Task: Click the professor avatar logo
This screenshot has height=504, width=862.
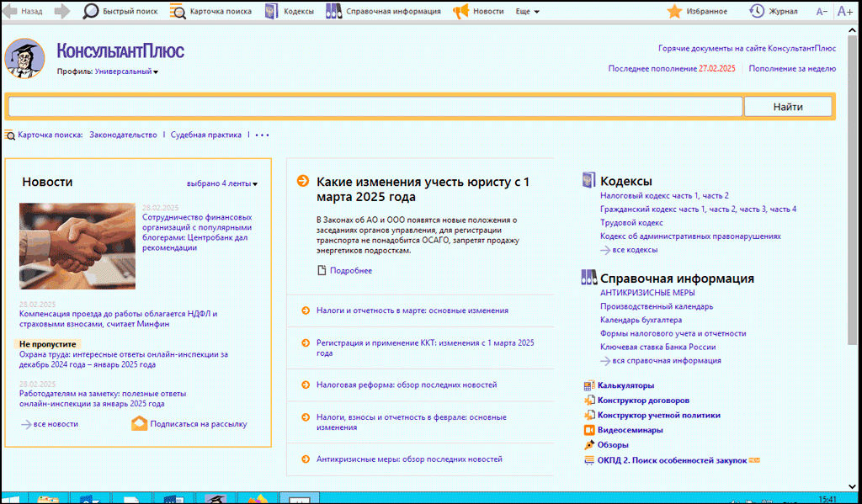Action: [24, 58]
